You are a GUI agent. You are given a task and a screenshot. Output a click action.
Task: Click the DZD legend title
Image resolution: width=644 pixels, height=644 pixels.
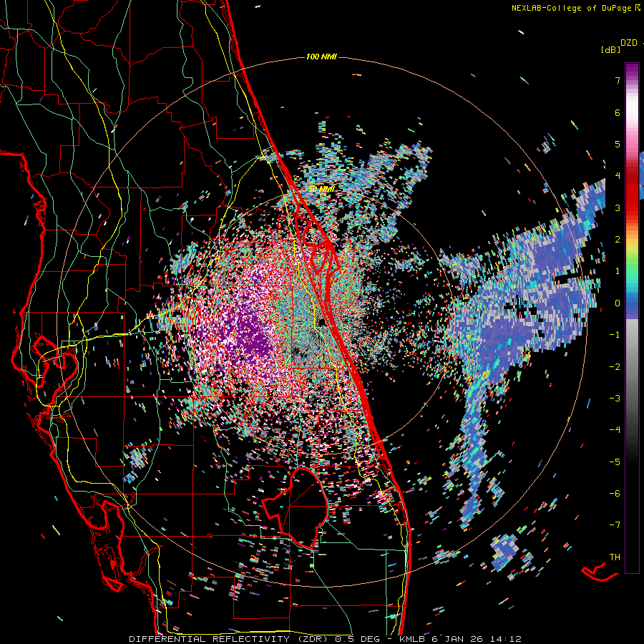629,43
